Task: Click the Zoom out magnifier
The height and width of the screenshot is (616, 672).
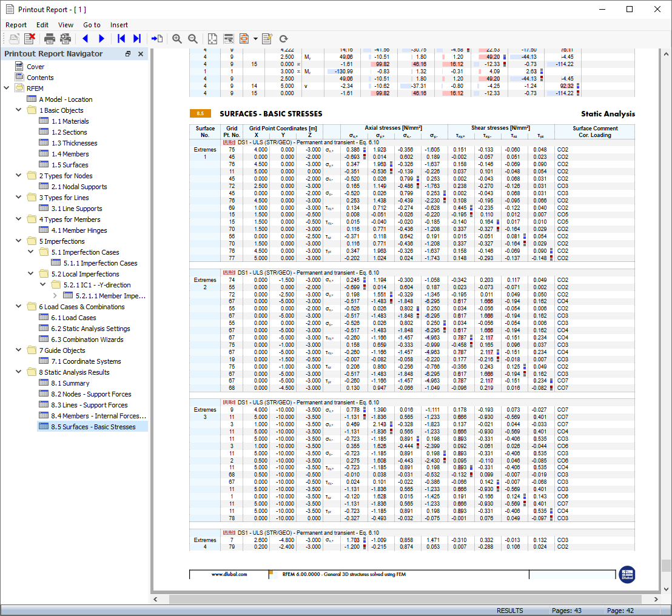Action: point(193,39)
